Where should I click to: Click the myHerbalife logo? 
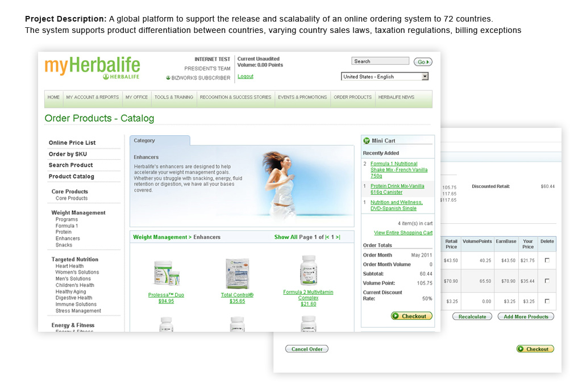coord(92,68)
